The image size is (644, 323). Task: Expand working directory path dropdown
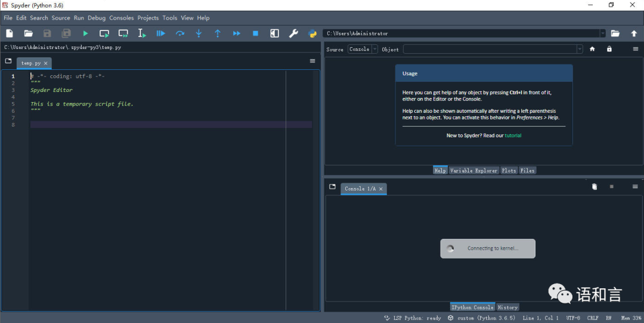tap(603, 33)
